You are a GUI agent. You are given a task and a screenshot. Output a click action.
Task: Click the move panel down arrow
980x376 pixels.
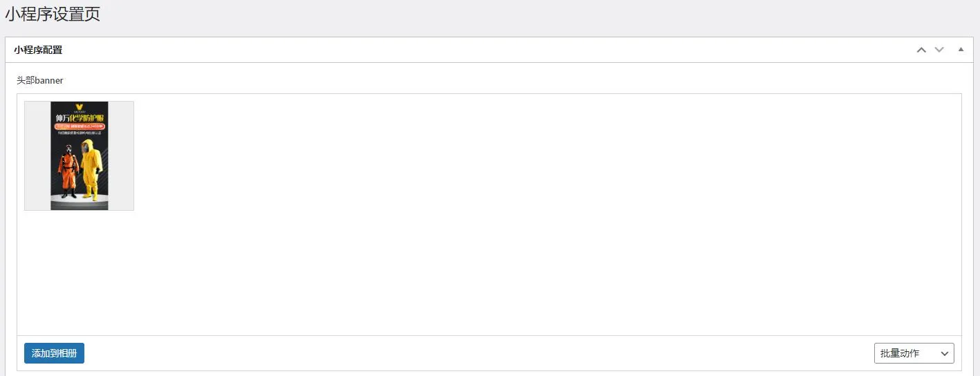(x=939, y=50)
